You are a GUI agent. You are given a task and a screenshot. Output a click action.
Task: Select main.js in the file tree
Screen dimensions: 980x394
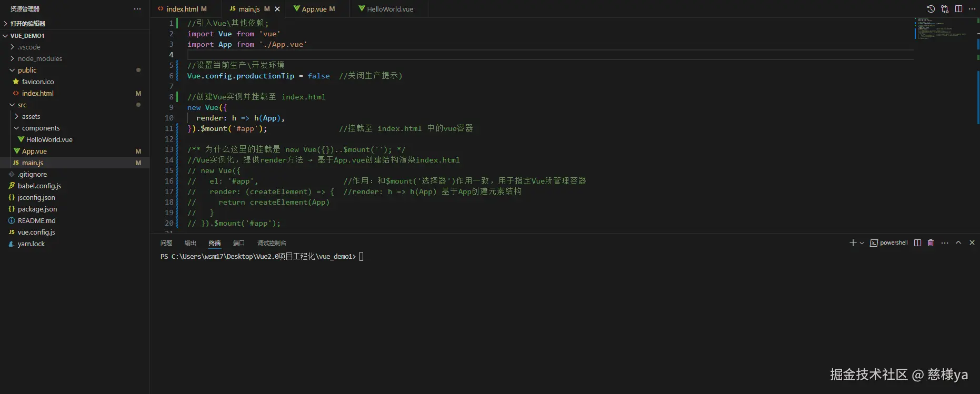pyautogui.click(x=75, y=163)
